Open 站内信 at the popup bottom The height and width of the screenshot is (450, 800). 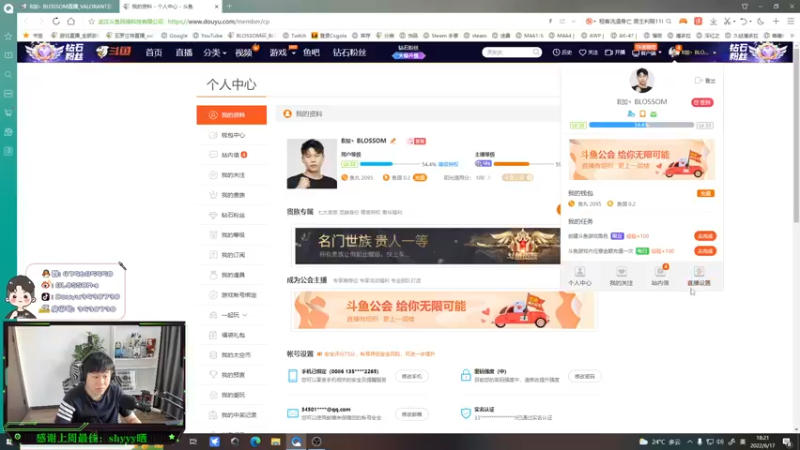(660, 276)
